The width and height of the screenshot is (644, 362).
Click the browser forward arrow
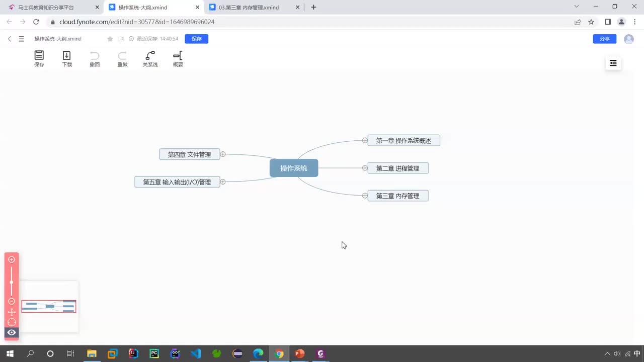23,22
